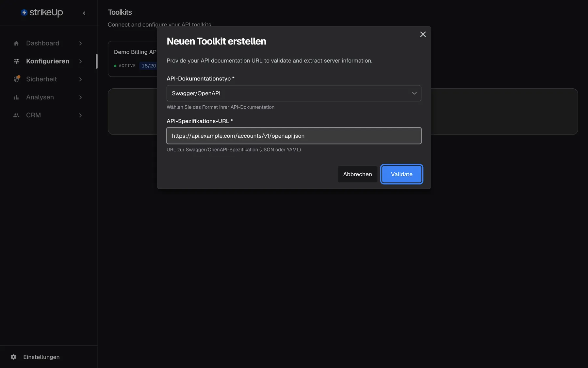Viewport: 588px width, 368px height.
Task: Close the Neuen Toolkit erstellen dialog
Action: (x=423, y=34)
